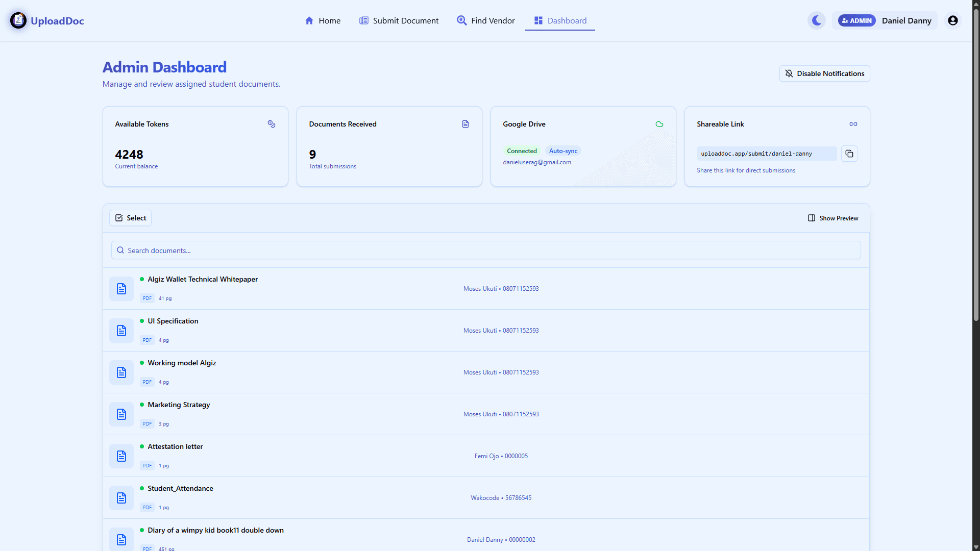Switch to the Dashboard tab
Image resolution: width=980 pixels, height=551 pixels.
pos(560,20)
